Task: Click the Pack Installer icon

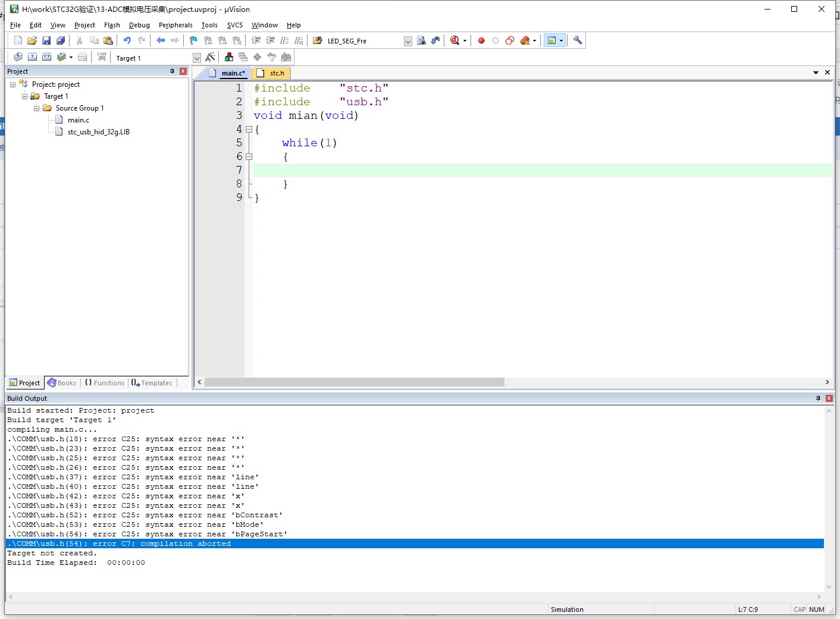Action: (286, 57)
